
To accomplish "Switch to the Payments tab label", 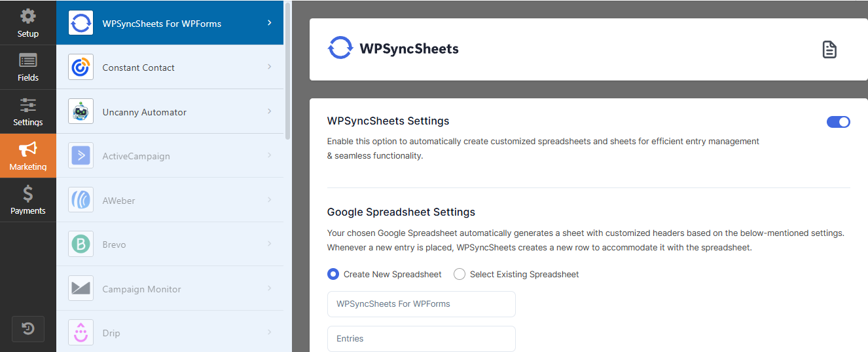I will point(28,210).
